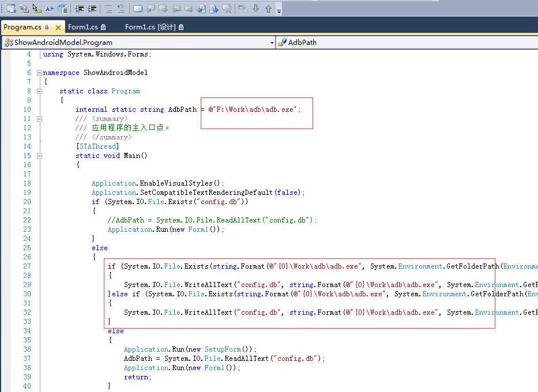Click the fifth toolbar icon with text lines
The image size is (538, 392).
(x=62, y=9)
